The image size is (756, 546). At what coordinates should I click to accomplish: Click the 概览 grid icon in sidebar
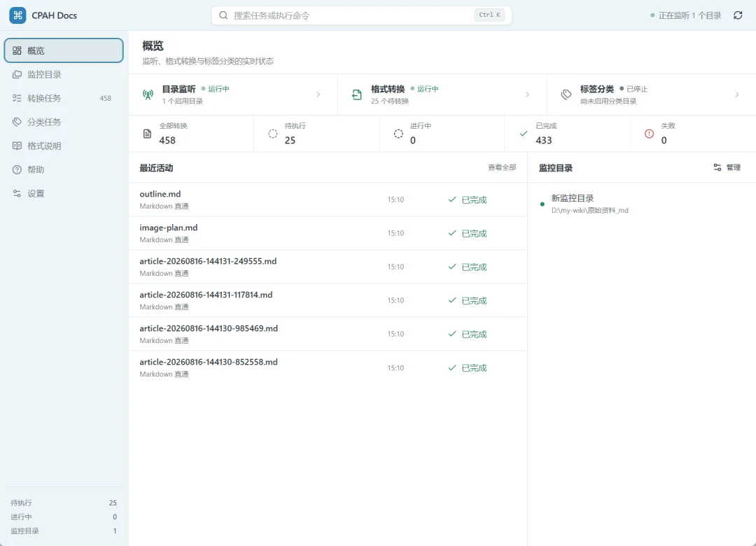point(17,50)
